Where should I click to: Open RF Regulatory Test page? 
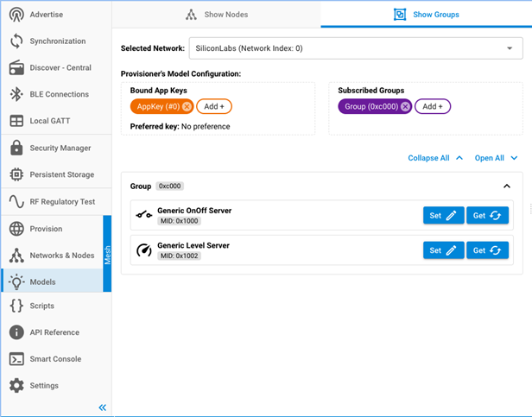coord(62,201)
